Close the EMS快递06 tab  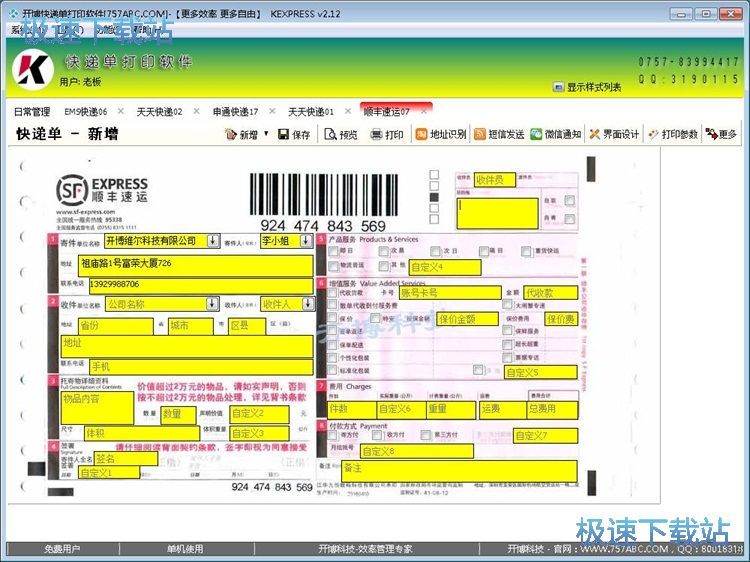(121, 111)
